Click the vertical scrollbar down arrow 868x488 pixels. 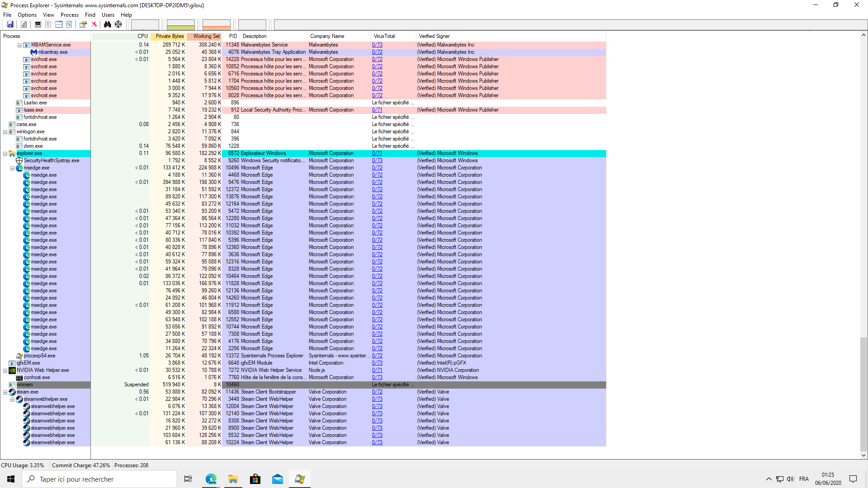tap(863, 455)
